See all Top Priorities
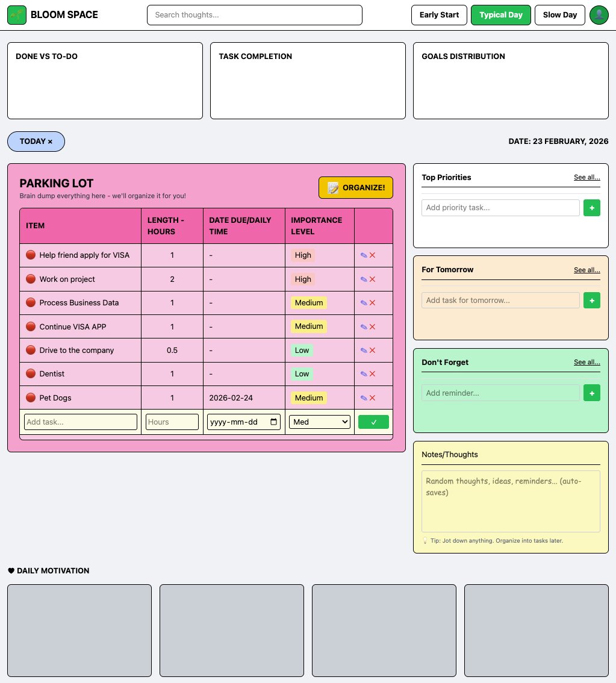The image size is (616, 683). coord(586,177)
